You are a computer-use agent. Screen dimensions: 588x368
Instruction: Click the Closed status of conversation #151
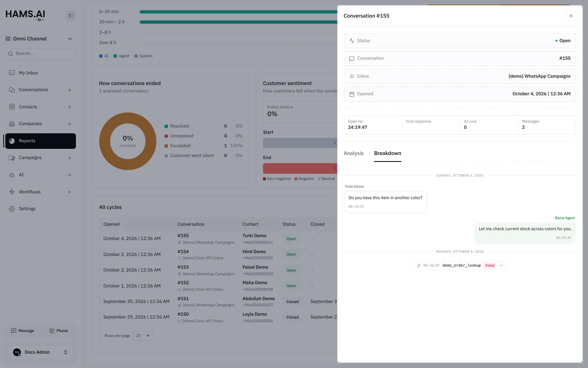[x=293, y=302]
